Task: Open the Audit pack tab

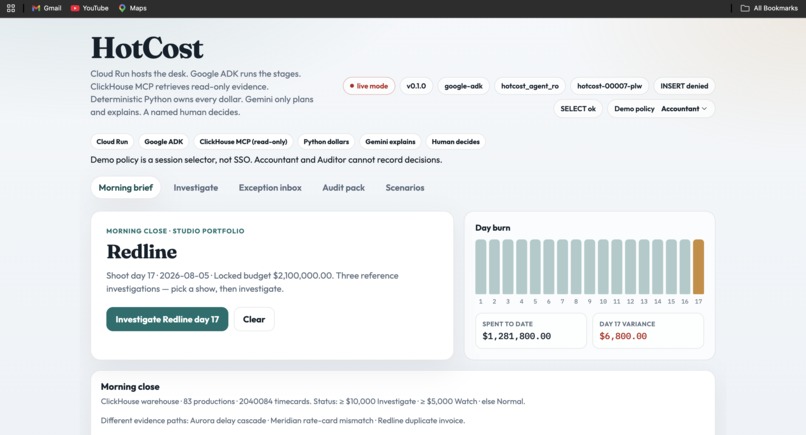Action: point(343,188)
